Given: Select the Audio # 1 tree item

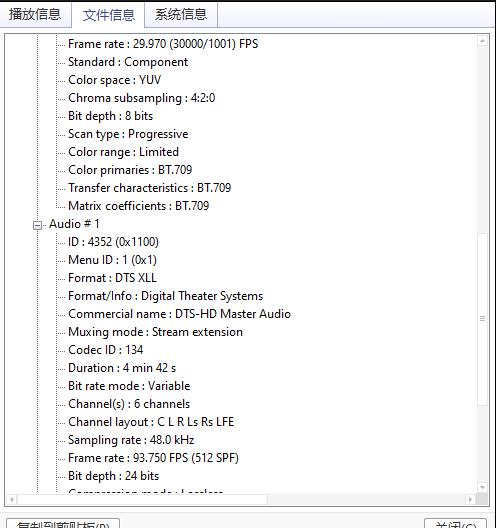Looking at the screenshot, I should pos(74,224).
